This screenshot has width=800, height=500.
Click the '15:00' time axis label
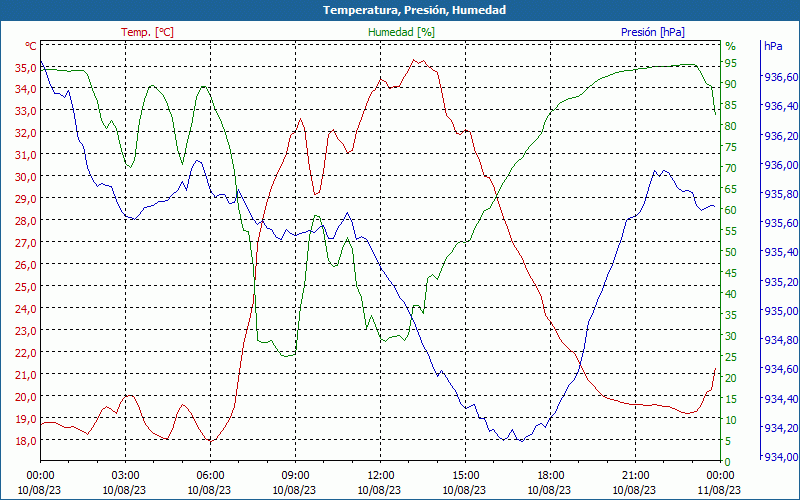tap(465, 476)
